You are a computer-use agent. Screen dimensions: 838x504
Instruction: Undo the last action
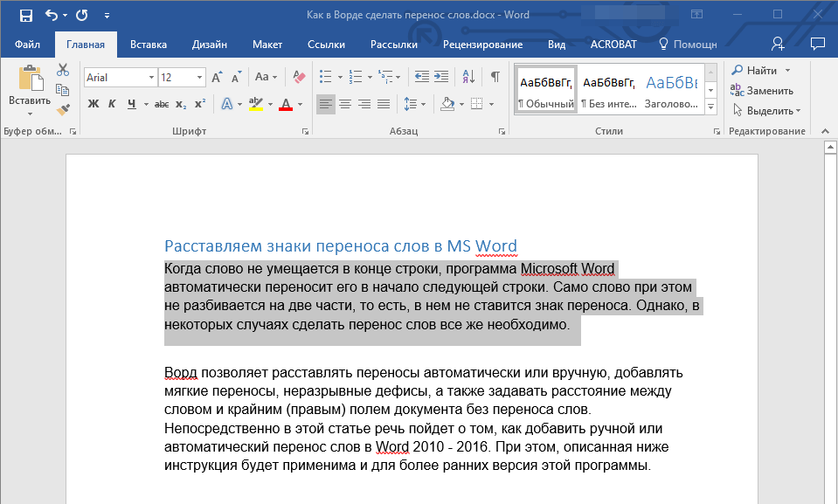[x=52, y=15]
